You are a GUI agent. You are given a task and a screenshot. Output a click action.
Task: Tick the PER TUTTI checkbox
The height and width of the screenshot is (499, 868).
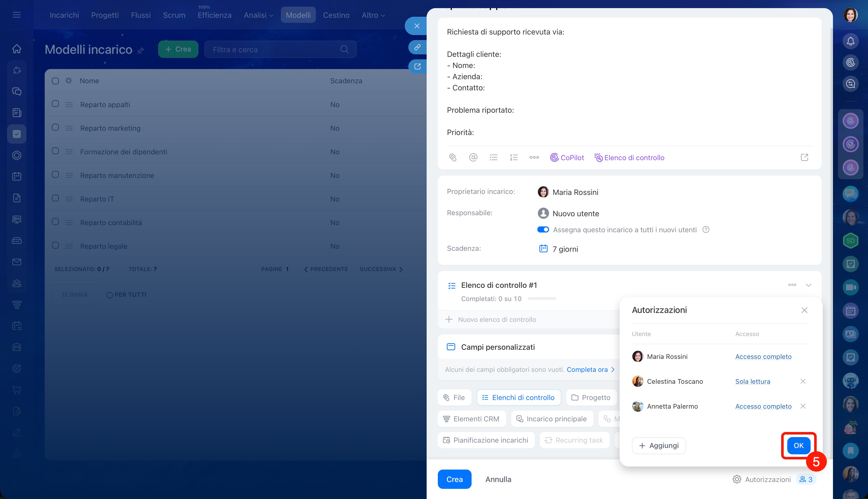click(110, 295)
